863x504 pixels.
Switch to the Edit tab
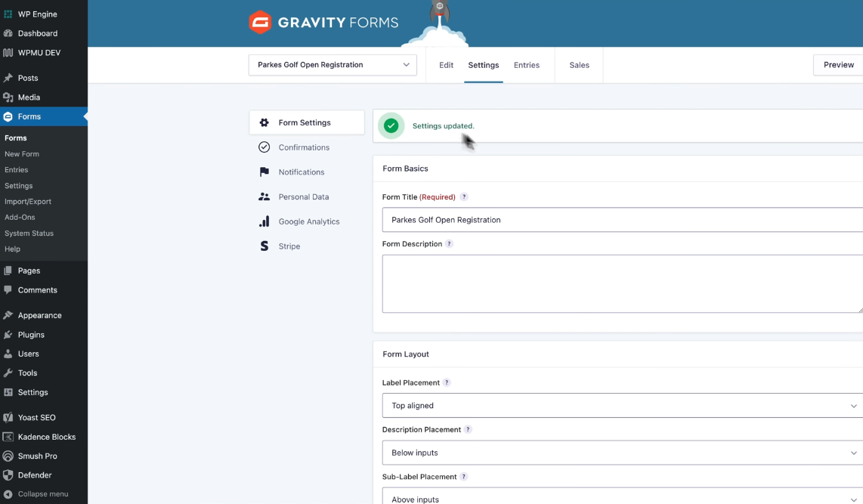[x=447, y=65]
